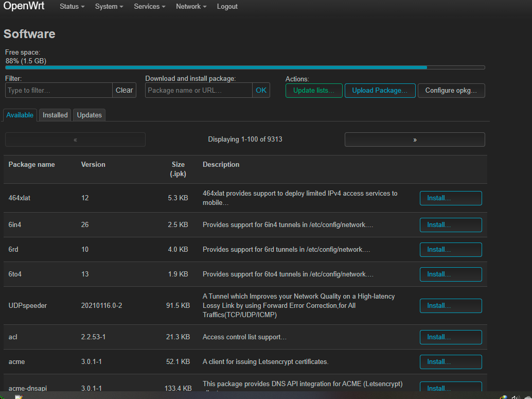Switch to the Installed tab
Viewport: 532px width, 399px height.
(x=55, y=115)
